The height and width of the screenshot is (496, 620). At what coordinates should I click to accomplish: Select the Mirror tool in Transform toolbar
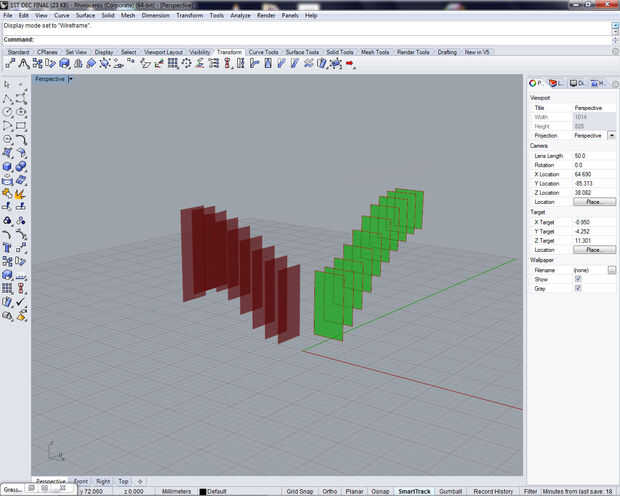78,63
